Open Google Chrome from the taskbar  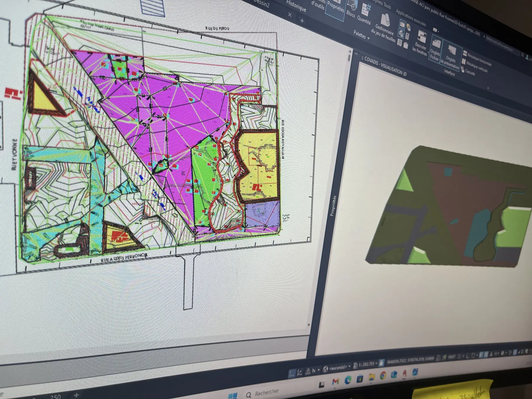point(383,376)
